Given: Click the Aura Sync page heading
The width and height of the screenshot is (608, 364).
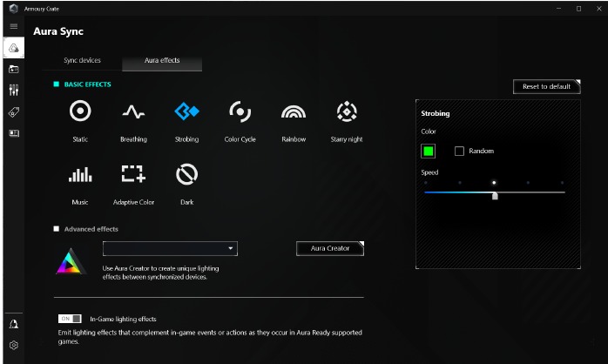Looking at the screenshot, I should click(x=58, y=31).
